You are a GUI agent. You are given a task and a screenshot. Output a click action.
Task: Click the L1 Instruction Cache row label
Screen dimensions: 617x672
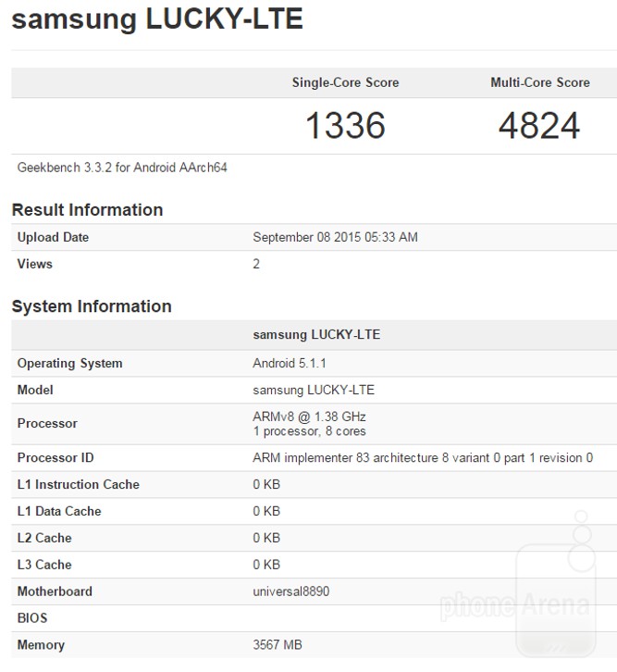point(79,484)
